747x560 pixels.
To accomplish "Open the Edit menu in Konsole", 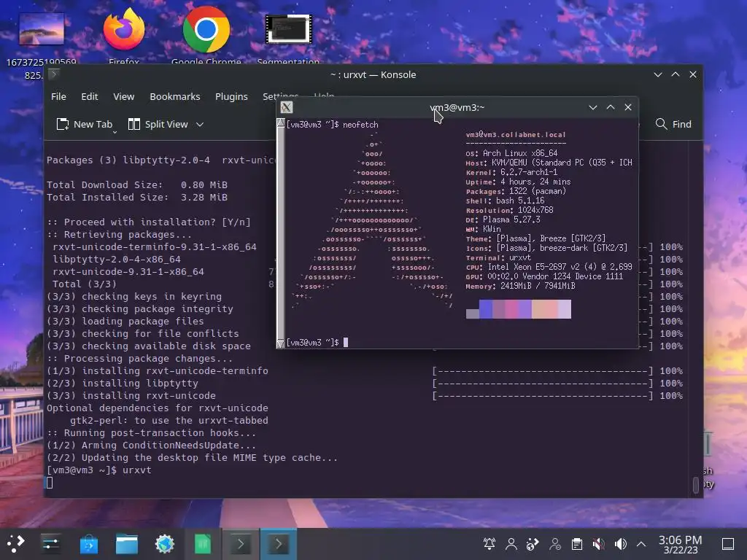I will click(x=90, y=97).
